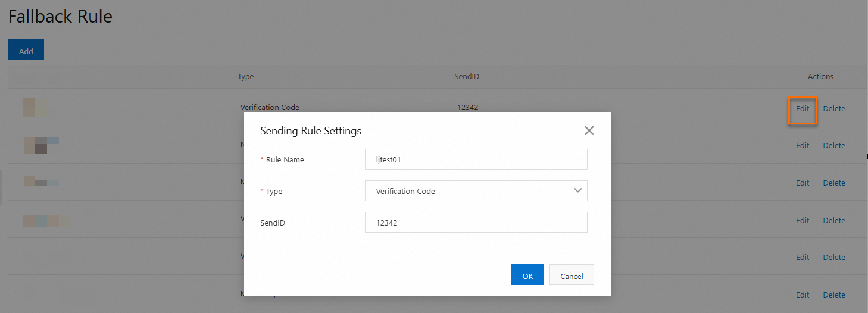Confirm with the OK button
The width and height of the screenshot is (868, 313).
(x=527, y=276)
